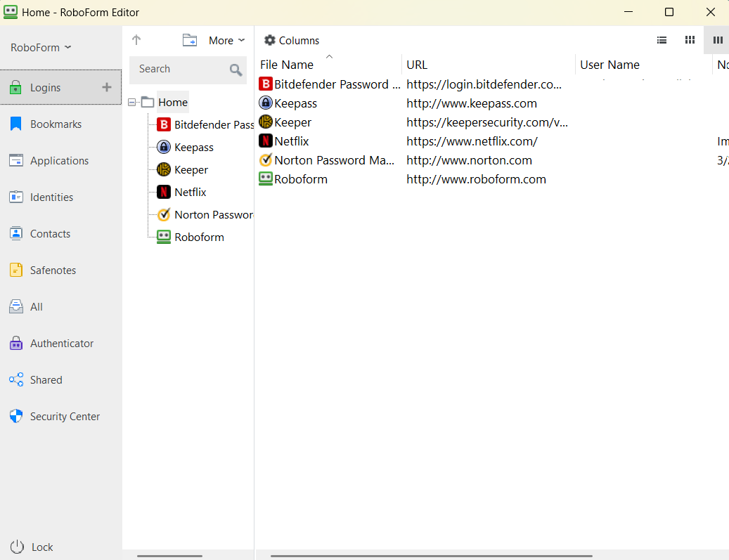Click the file list horizontal scrollbar
This screenshot has height=560, width=729.
(432, 556)
